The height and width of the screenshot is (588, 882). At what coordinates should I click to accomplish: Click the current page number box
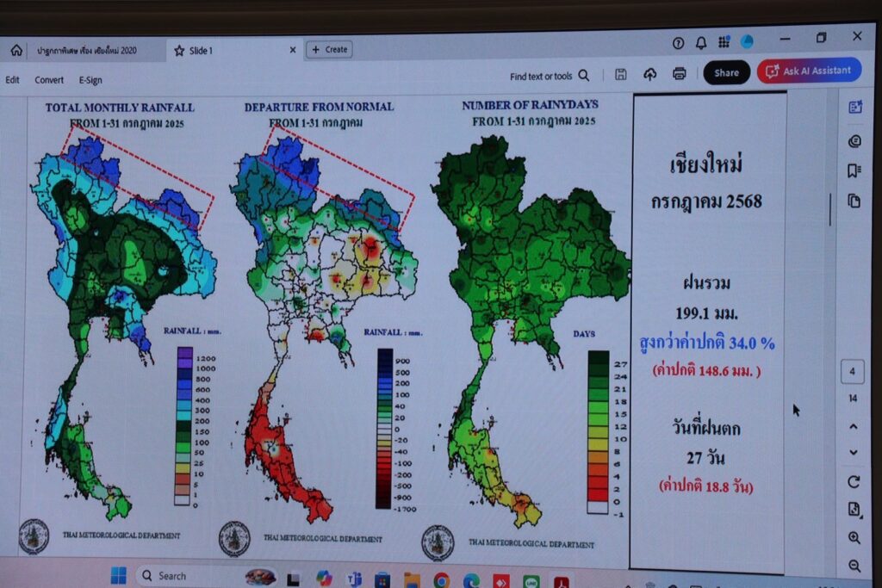point(853,372)
